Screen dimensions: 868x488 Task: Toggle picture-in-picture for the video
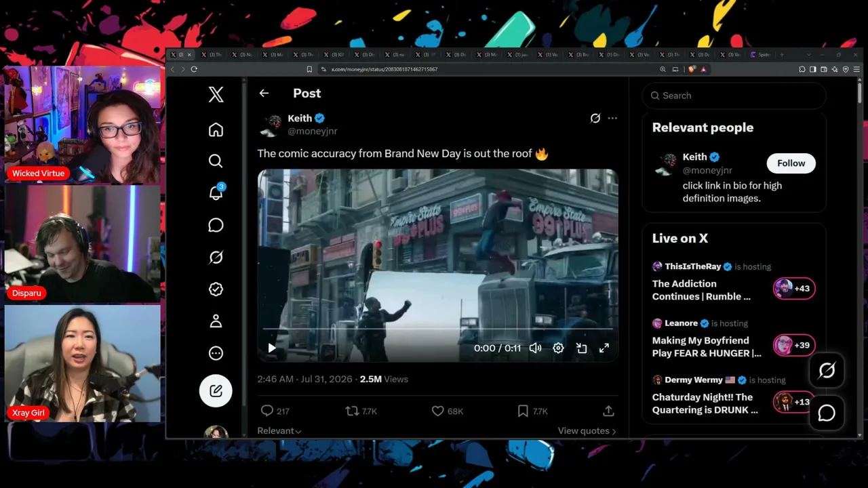click(x=581, y=348)
